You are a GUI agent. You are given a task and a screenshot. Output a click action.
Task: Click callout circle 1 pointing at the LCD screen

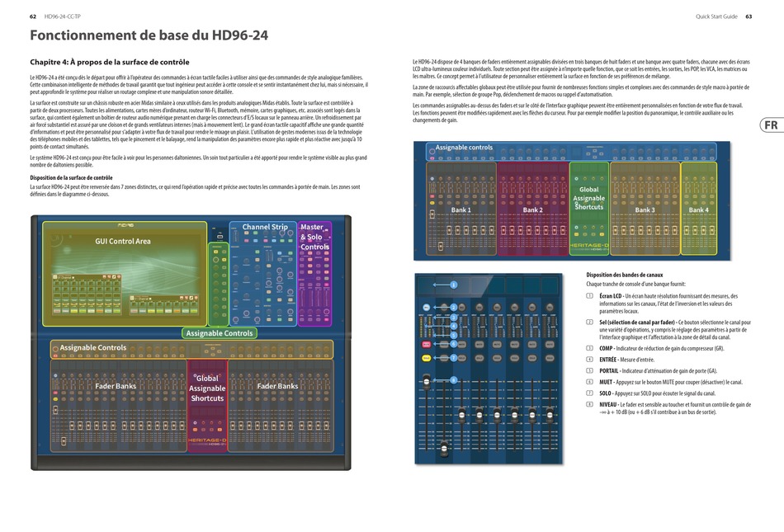(x=454, y=285)
